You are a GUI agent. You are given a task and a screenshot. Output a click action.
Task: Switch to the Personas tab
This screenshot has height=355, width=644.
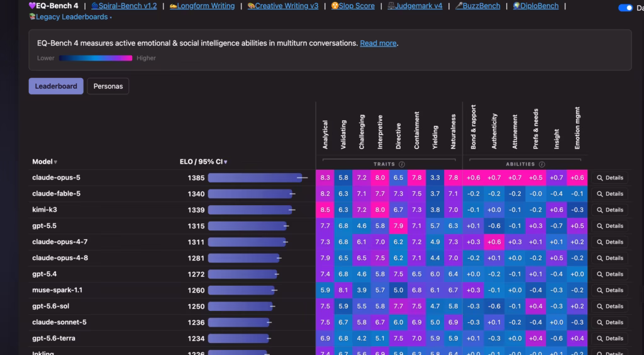coord(108,86)
